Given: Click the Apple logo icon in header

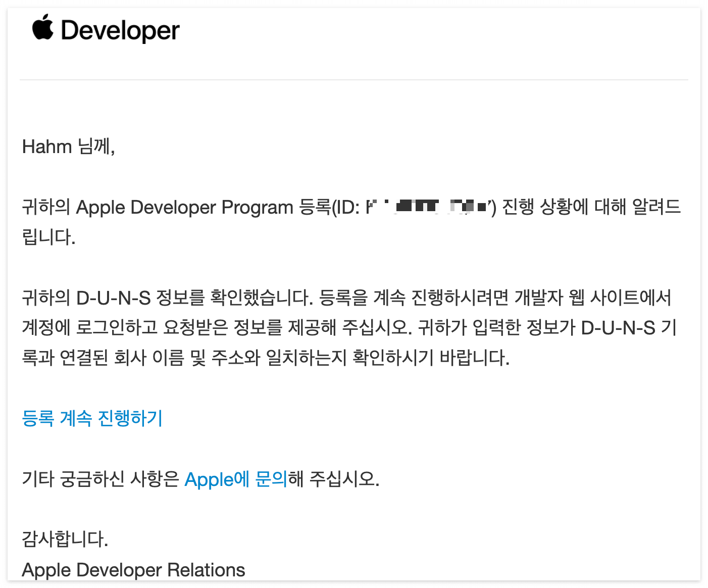Looking at the screenshot, I should (x=43, y=27).
